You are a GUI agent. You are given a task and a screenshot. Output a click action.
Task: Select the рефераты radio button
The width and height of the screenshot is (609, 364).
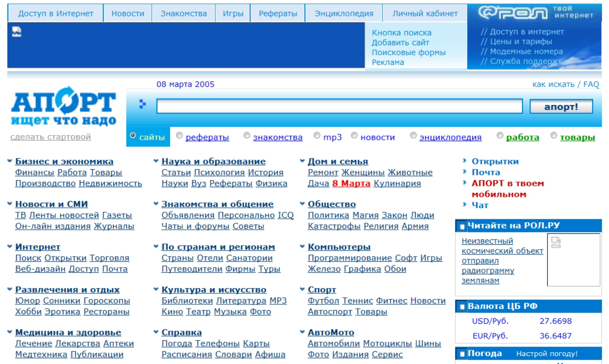(x=179, y=136)
